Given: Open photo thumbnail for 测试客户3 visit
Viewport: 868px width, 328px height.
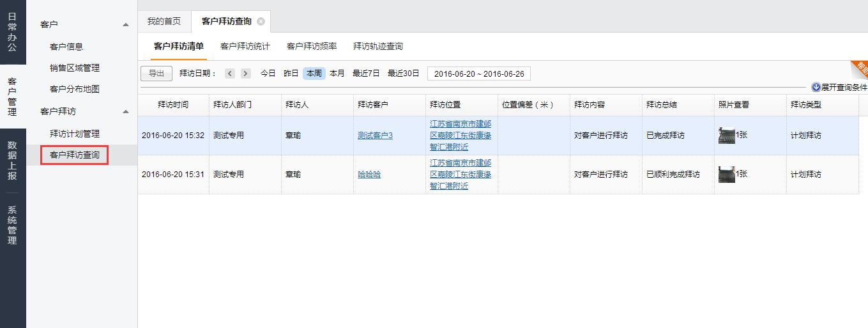Looking at the screenshot, I should (x=726, y=136).
